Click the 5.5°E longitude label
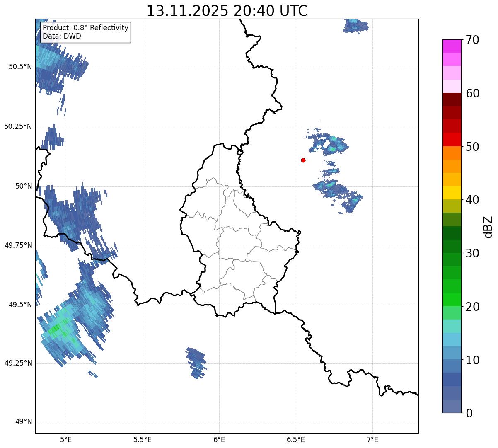The width and height of the screenshot is (498, 448). coord(143,439)
